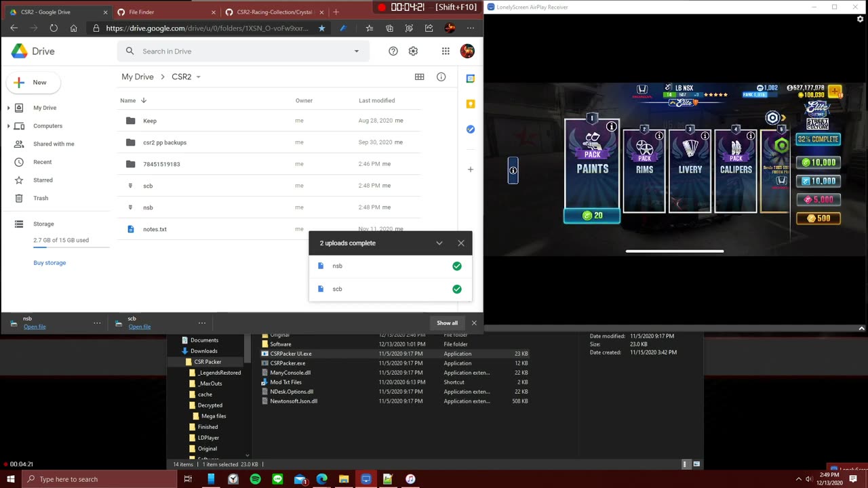
Task: Open LonelyScreen settings gear
Action: pos(861,20)
